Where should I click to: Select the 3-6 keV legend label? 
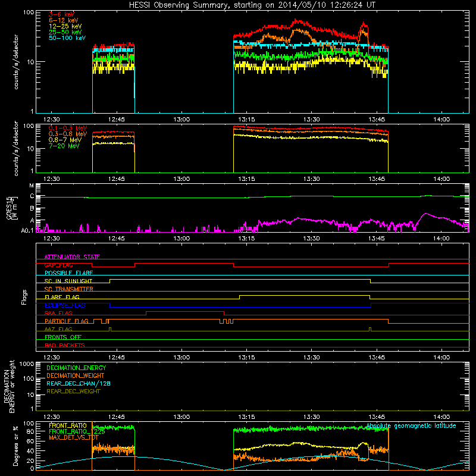[62, 14]
